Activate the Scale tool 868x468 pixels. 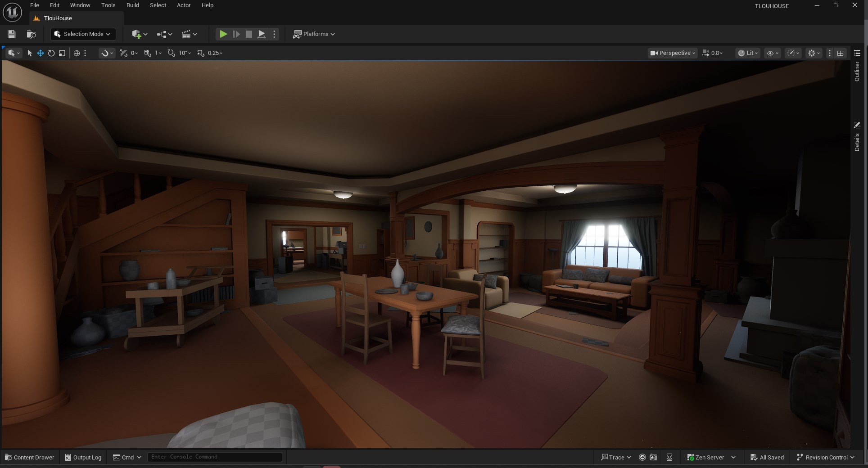pyautogui.click(x=62, y=53)
